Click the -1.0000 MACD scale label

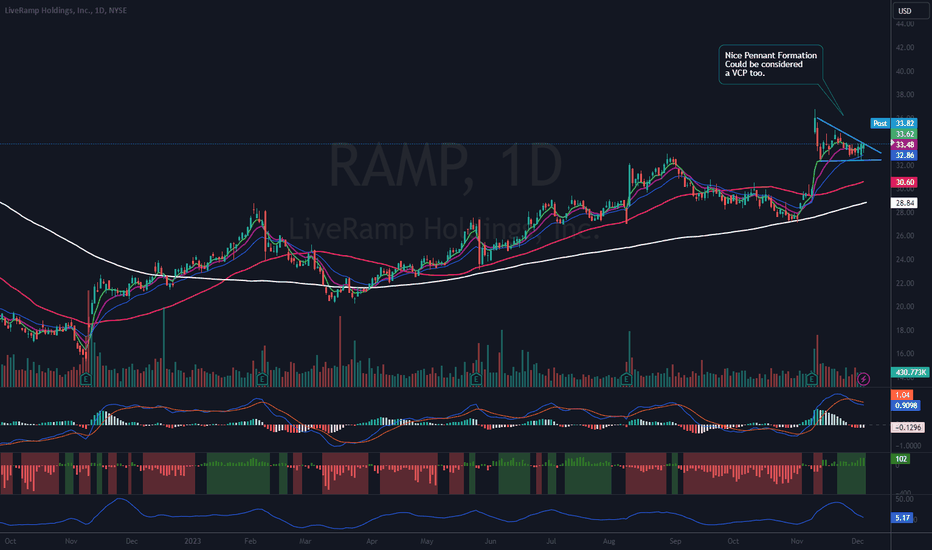908,446
